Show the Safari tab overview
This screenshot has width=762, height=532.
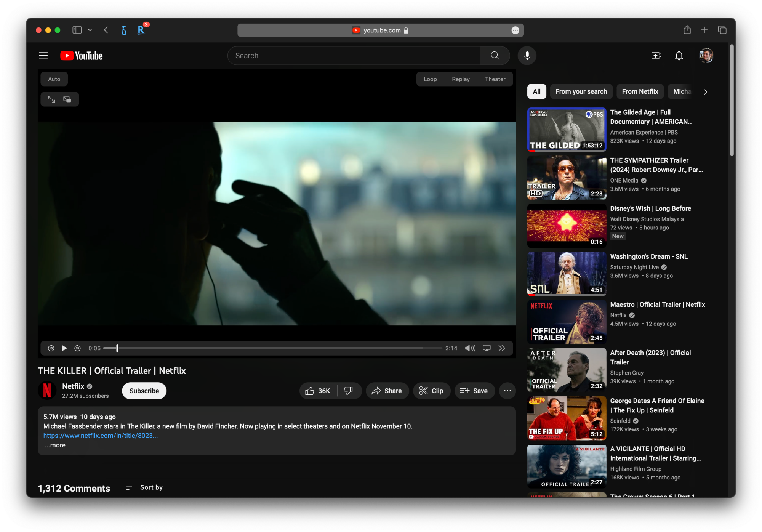tap(722, 30)
